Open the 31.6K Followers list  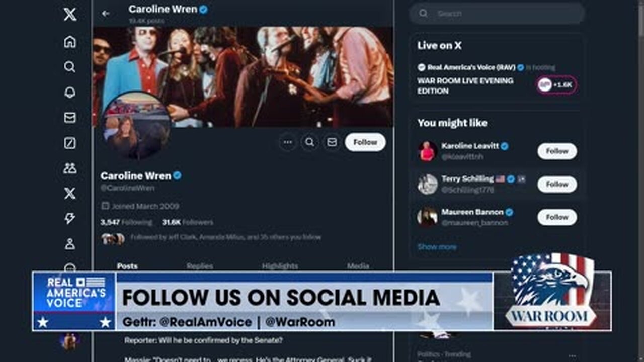(x=188, y=222)
